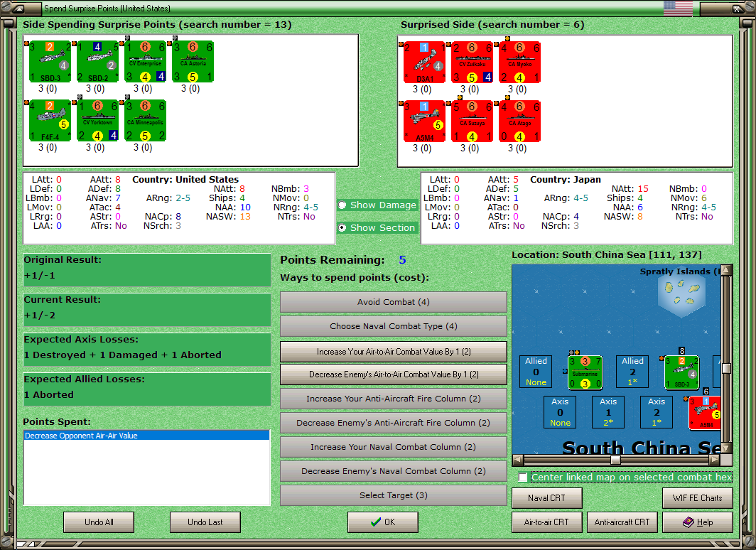756x550 pixels.
Task: Open the window system menu icon
Action: pos(18,9)
